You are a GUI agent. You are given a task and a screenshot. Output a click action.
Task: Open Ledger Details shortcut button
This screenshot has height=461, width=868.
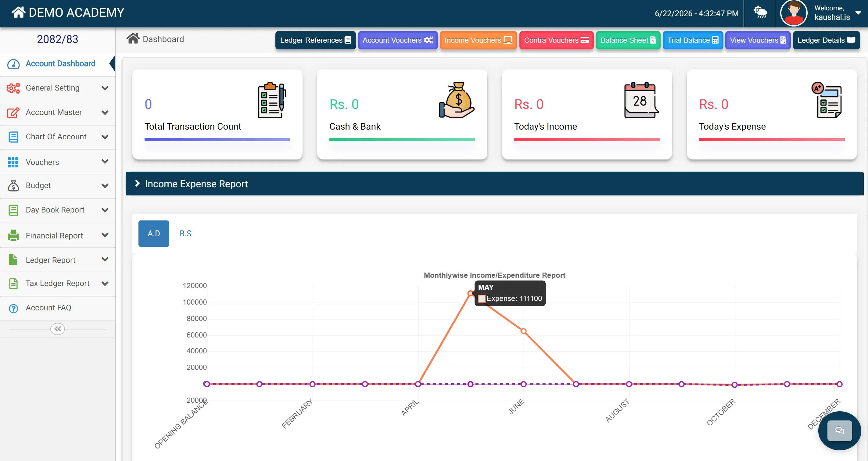[x=826, y=40]
